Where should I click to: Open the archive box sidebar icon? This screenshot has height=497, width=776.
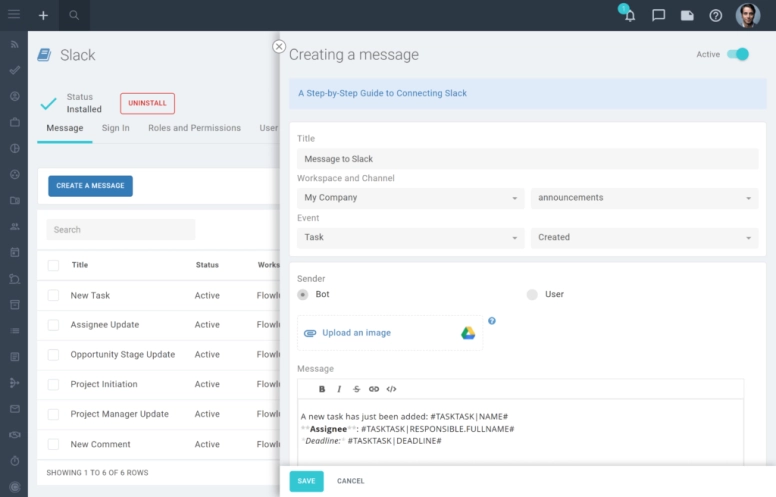pyautogui.click(x=15, y=304)
